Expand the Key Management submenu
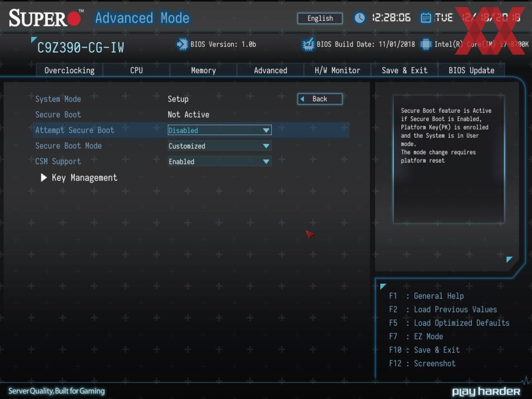Image resolution: width=532 pixels, height=399 pixels. tap(79, 178)
